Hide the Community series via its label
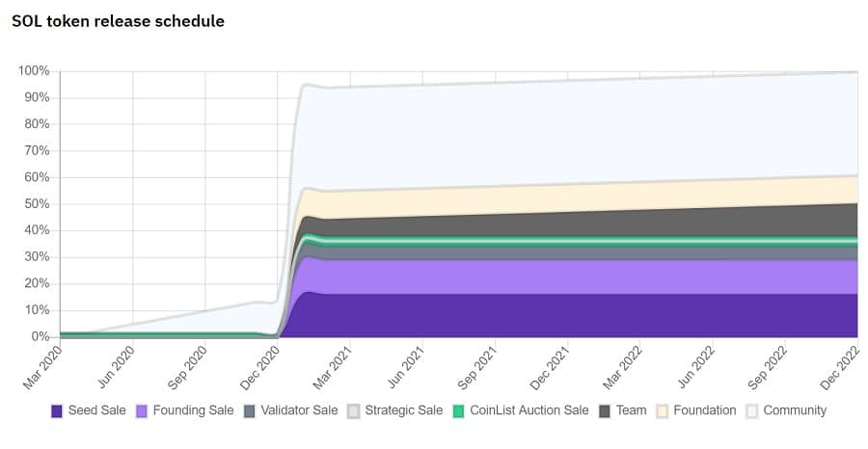The height and width of the screenshot is (449, 868). coord(795,410)
